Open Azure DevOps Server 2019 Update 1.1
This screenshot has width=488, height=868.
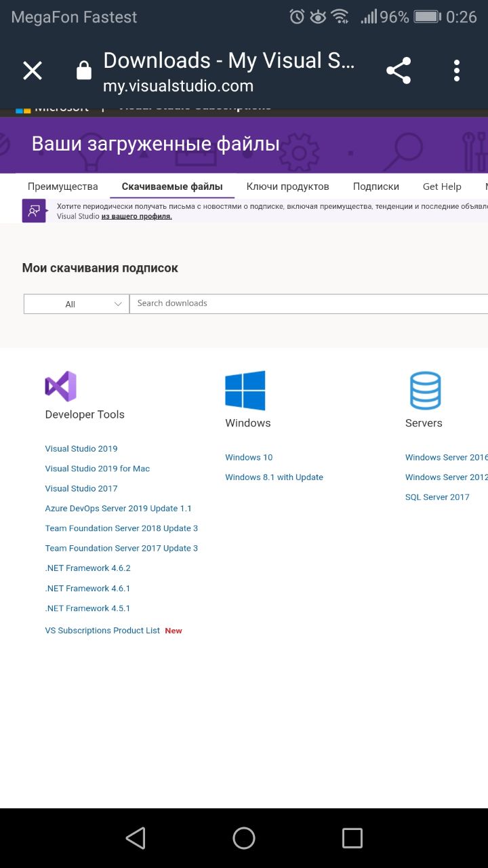[x=119, y=509]
